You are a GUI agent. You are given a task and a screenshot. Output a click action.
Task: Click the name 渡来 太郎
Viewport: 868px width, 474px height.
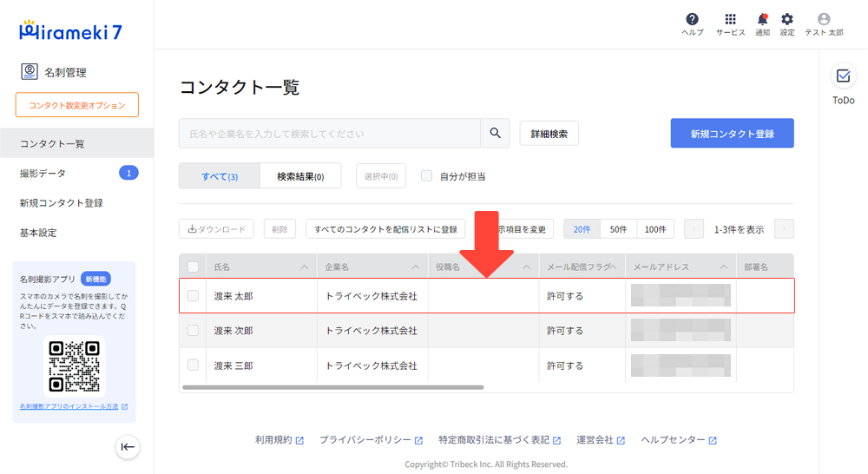tap(233, 296)
